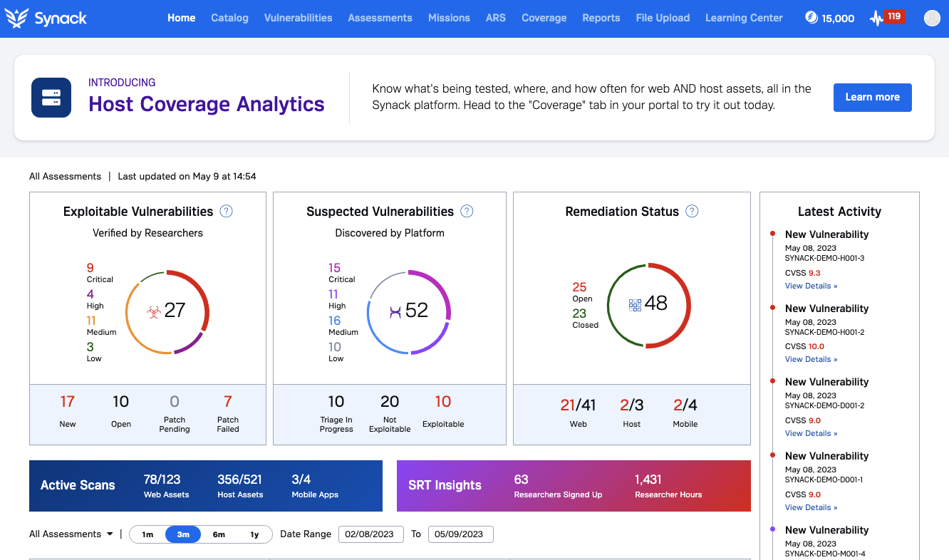This screenshot has height=560, width=949.
Task: Click the Host Coverage Analytics server icon
Action: pyautogui.click(x=51, y=98)
